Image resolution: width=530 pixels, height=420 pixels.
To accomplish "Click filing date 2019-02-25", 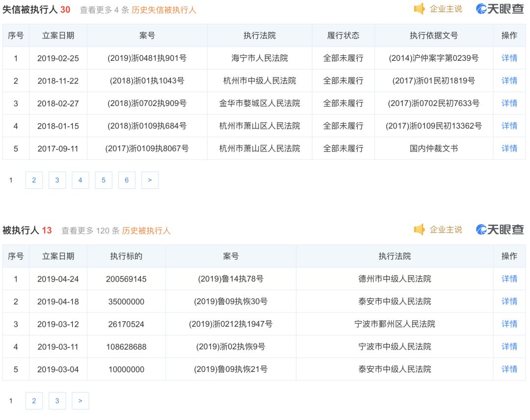I will tap(58, 58).
